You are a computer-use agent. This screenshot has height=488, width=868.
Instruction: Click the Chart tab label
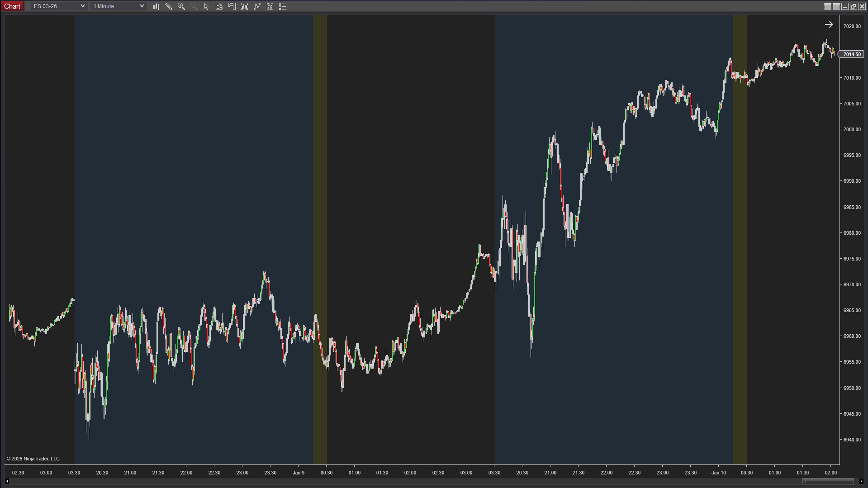click(12, 6)
